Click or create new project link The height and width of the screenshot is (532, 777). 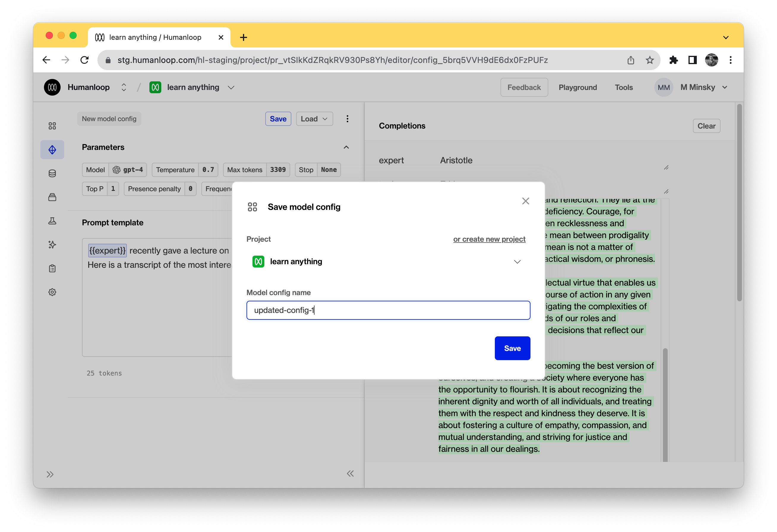coord(489,239)
